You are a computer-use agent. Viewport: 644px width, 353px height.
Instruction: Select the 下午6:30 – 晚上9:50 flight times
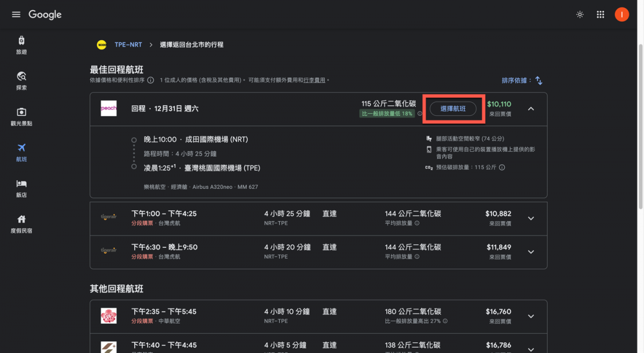165,247
